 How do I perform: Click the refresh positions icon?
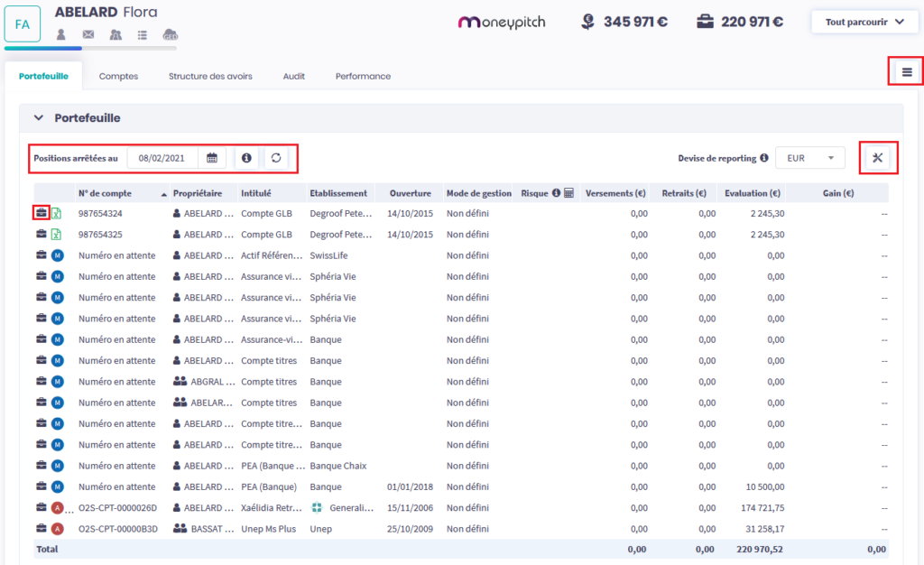click(276, 158)
